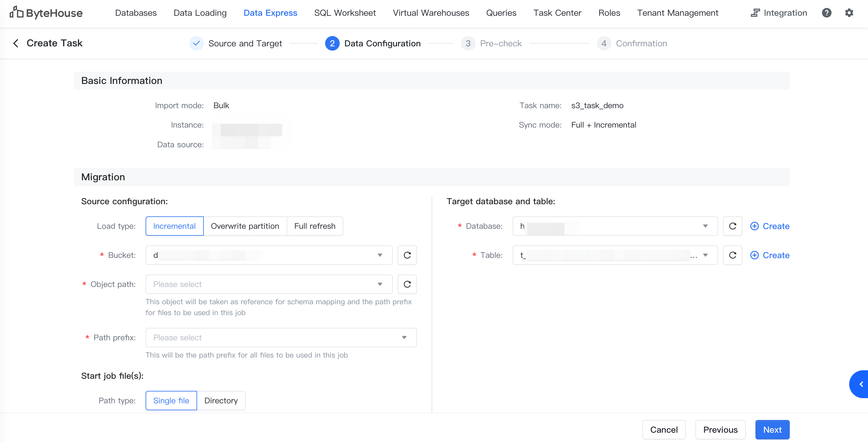Refresh the Database list

[732, 226]
